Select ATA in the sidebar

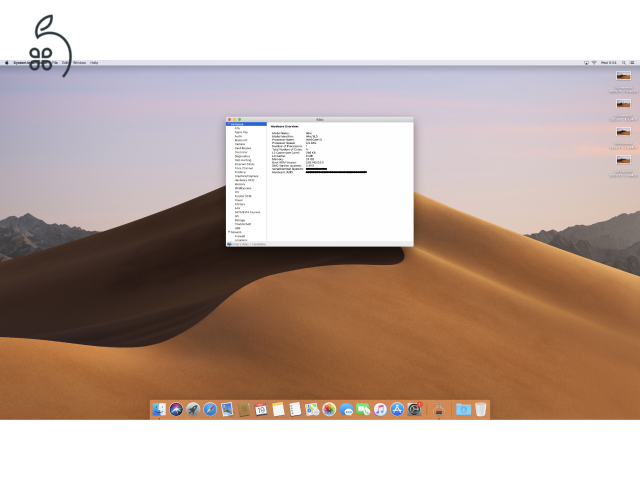point(237,128)
